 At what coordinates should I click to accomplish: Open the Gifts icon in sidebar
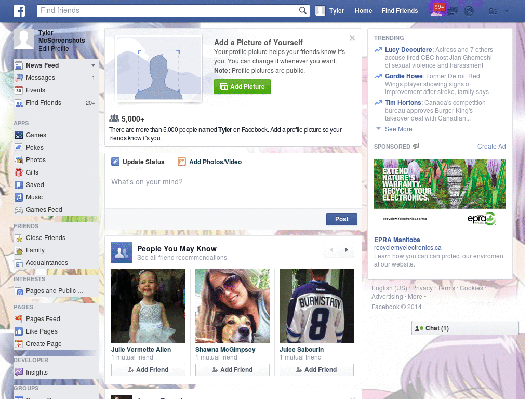[x=19, y=172]
